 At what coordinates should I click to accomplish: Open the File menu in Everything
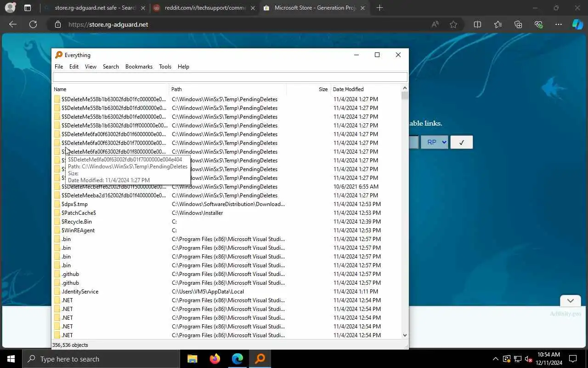59,67
